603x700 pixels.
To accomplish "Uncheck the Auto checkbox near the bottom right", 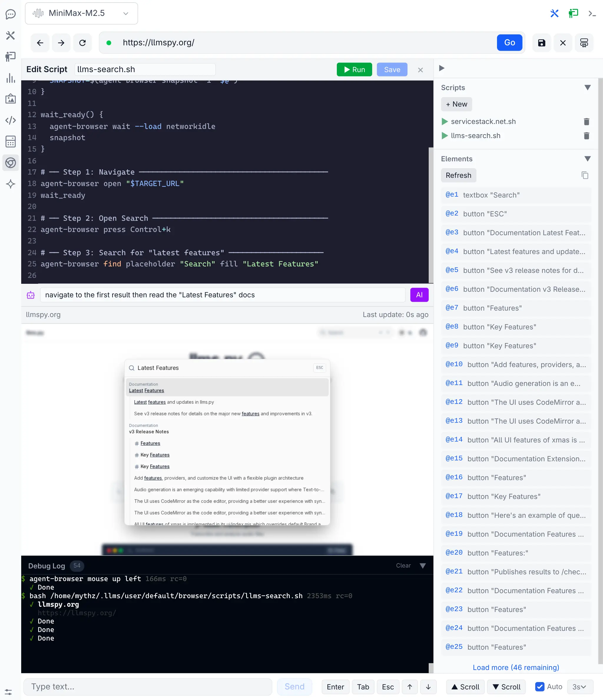I will tap(539, 687).
